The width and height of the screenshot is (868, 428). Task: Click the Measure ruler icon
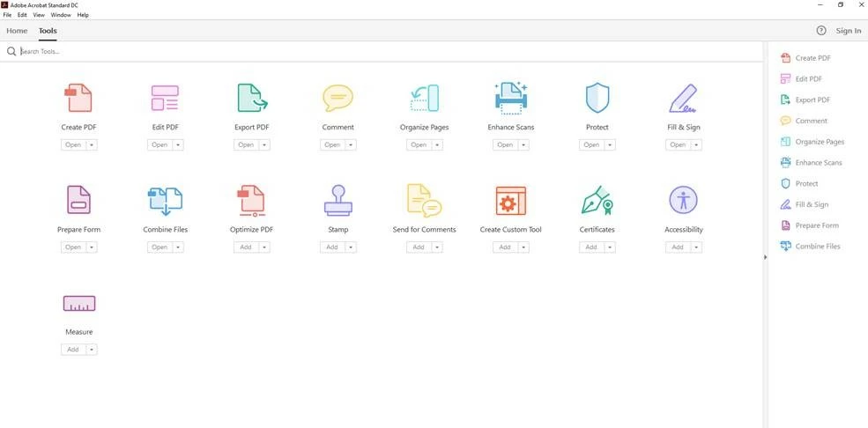tap(78, 303)
